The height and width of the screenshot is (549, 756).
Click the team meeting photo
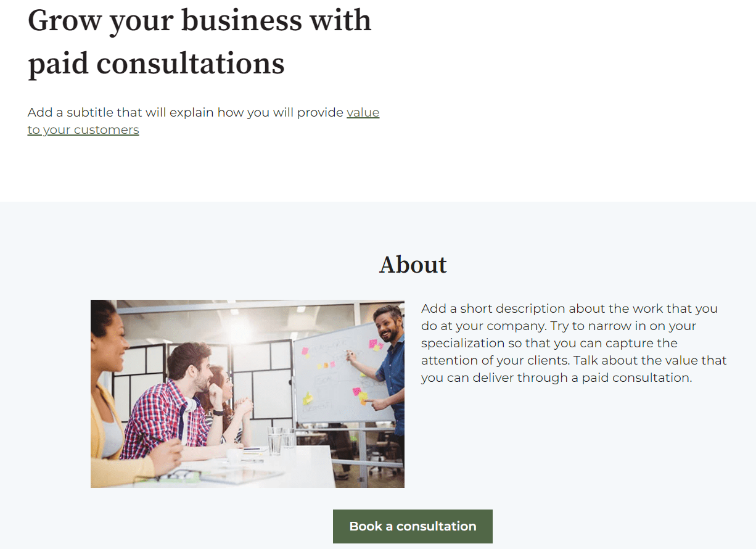pos(247,394)
